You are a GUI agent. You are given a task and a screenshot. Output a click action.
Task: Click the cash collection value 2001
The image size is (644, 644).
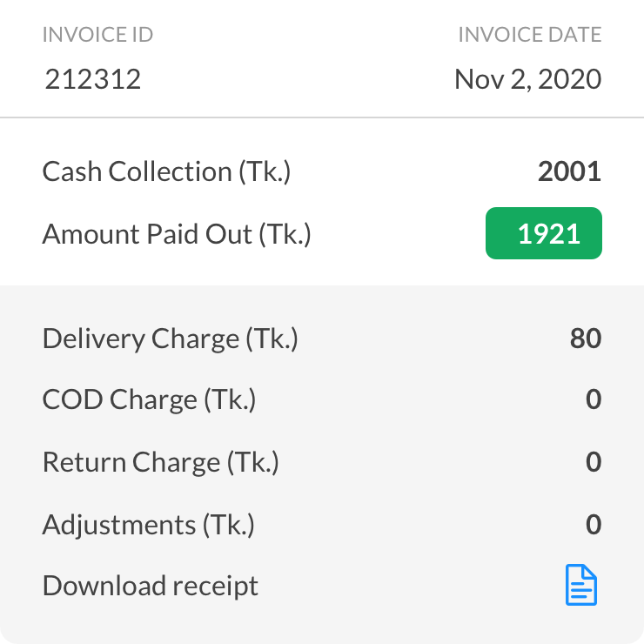570,171
